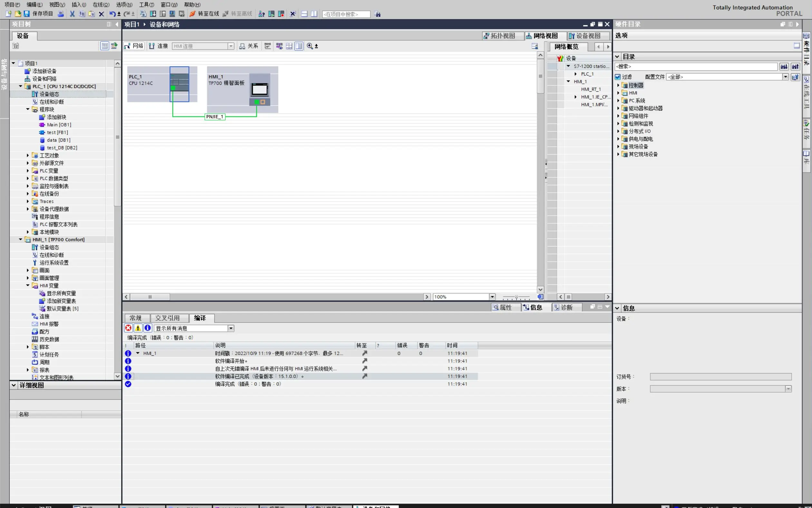The image size is (812, 508).
Task: Click the Redo arrow icon
Action: tap(127, 14)
